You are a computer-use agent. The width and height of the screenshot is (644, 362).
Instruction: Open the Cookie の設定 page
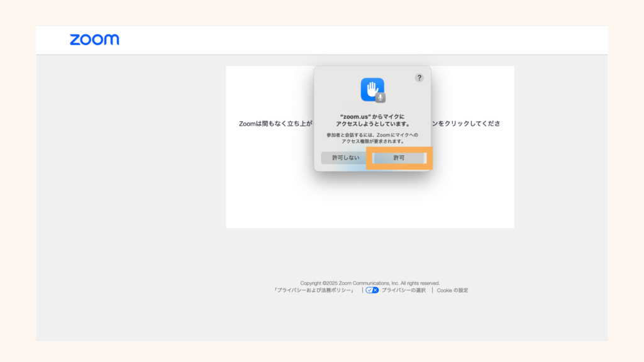pyautogui.click(x=452, y=290)
